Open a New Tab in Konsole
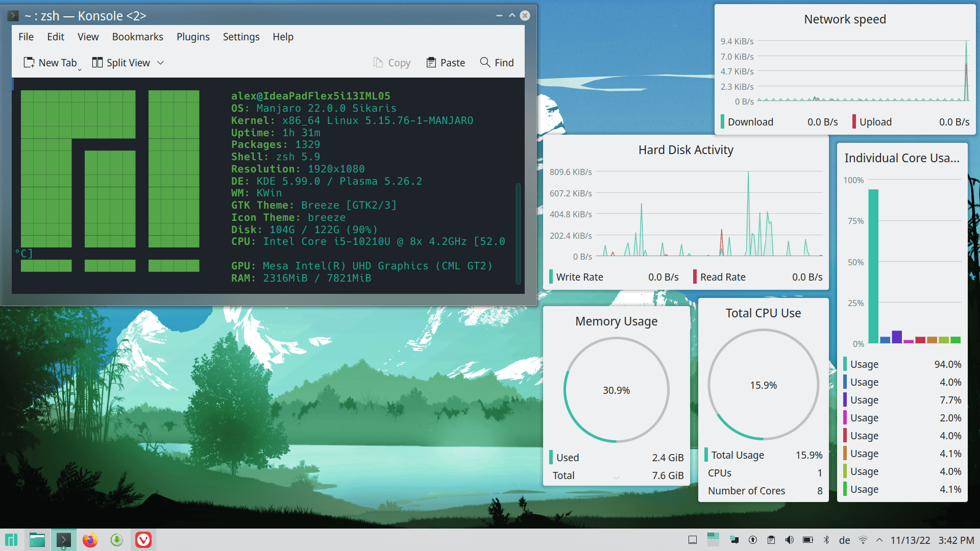Screen dimensions: 980x551 tap(50, 63)
